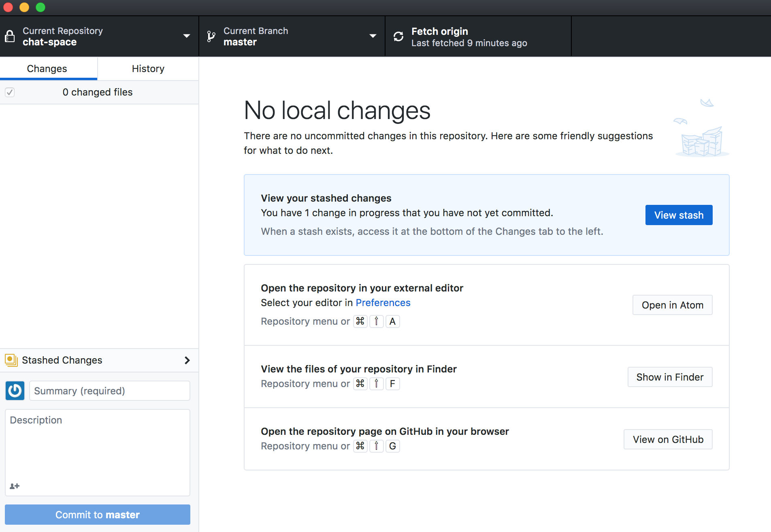Click the Open in Atom button
The height and width of the screenshot is (532, 771).
pos(672,305)
